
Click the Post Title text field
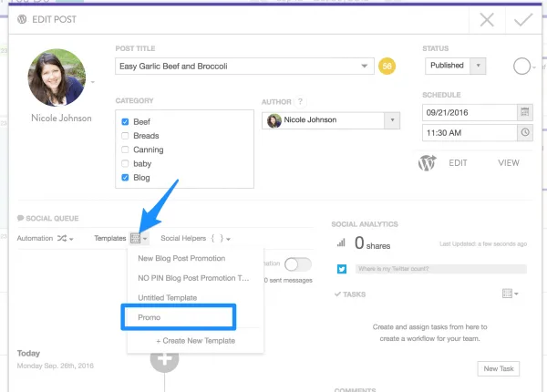click(x=244, y=66)
